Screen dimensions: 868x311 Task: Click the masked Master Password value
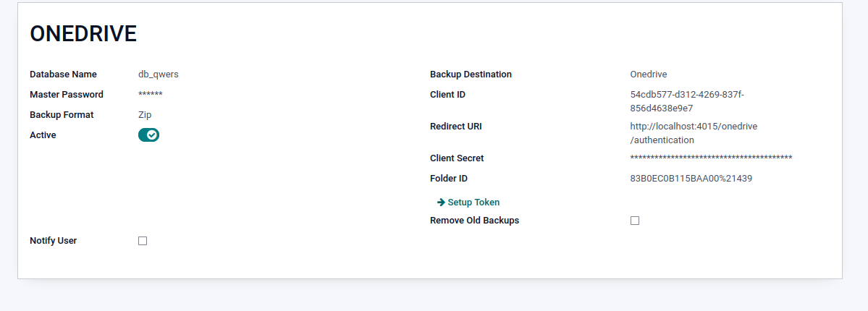point(151,94)
